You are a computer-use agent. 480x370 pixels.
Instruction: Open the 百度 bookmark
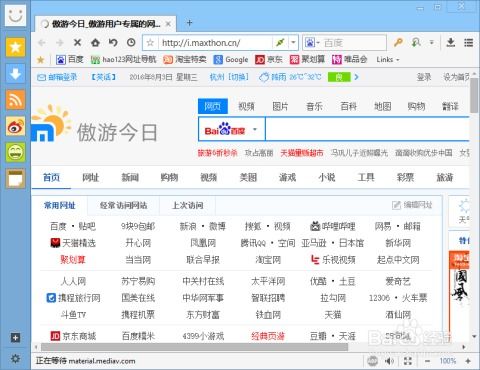click(x=70, y=60)
